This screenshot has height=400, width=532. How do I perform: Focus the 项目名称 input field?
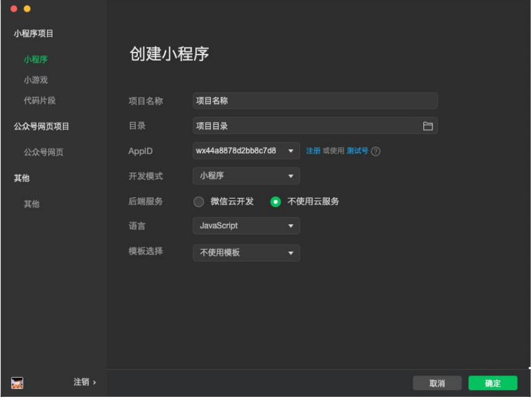tap(315, 101)
